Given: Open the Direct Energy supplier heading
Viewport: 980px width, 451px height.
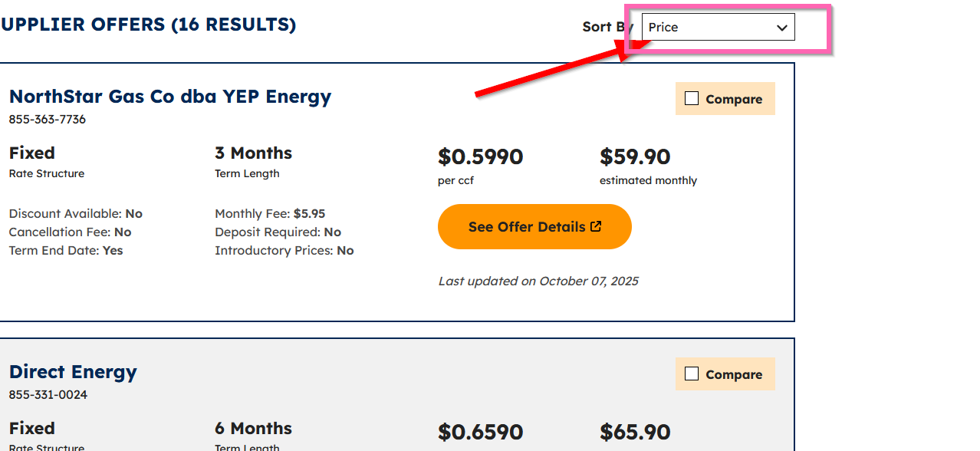Looking at the screenshot, I should [x=73, y=371].
